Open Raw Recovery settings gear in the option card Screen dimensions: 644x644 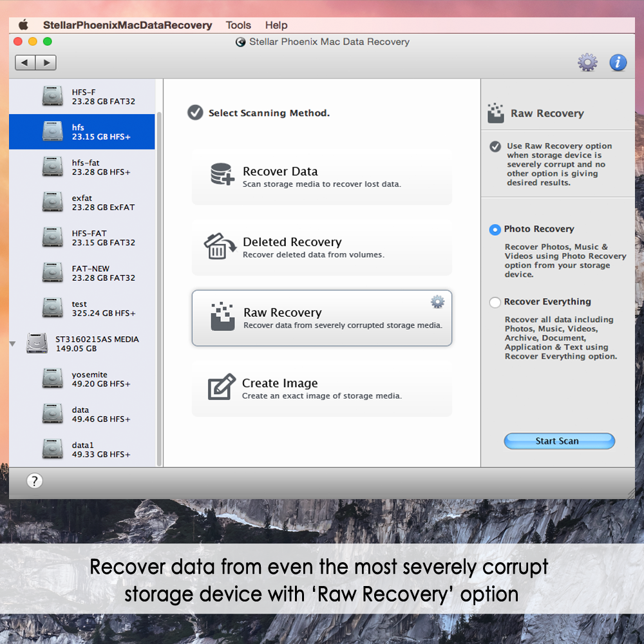(x=437, y=302)
